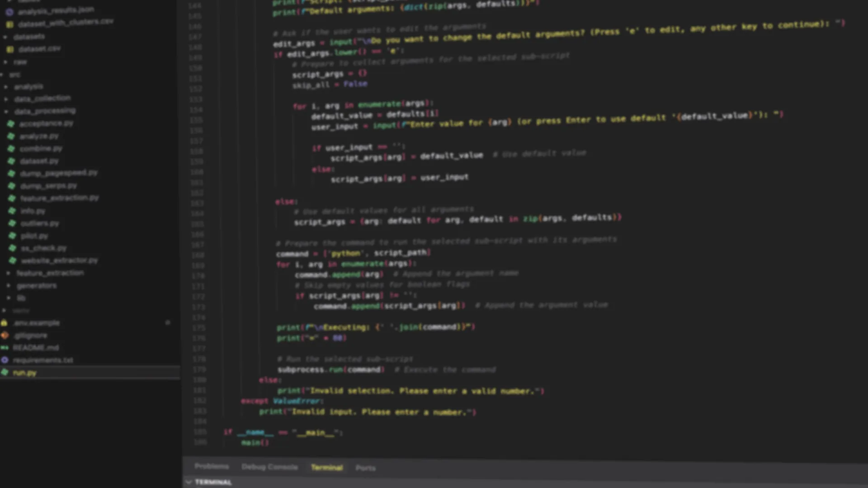Click the Python icon for website_extractor.py
The image size is (868, 488).
(12, 260)
